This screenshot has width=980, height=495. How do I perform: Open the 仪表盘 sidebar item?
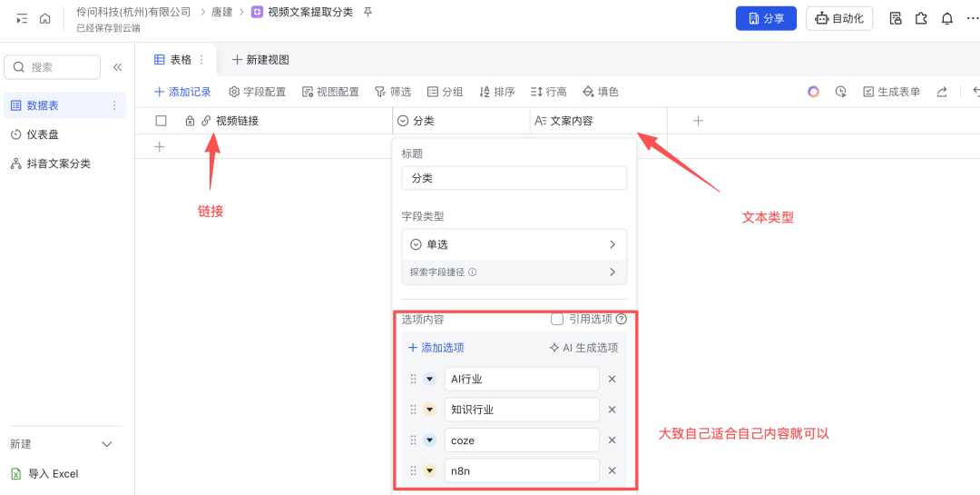(x=43, y=134)
